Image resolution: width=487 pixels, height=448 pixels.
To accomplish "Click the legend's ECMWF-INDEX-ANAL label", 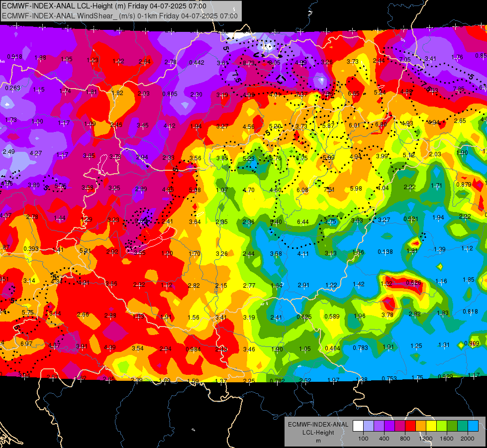I will pyautogui.click(x=318, y=425).
